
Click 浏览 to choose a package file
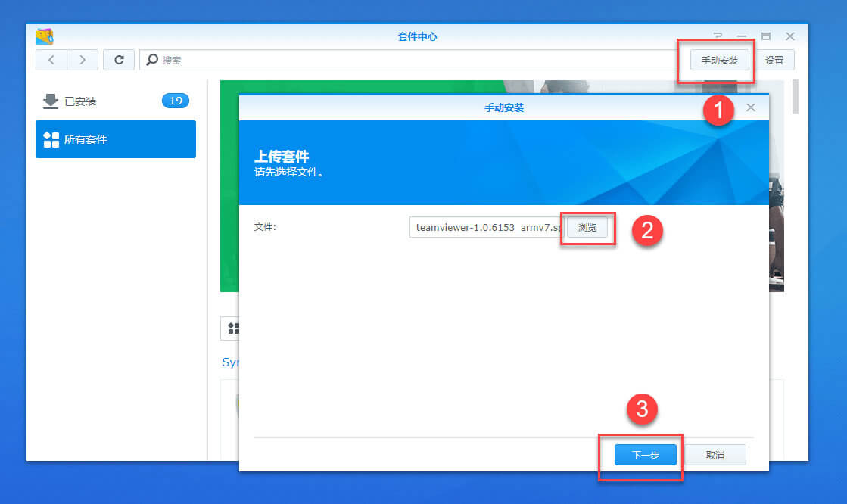click(x=587, y=227)
